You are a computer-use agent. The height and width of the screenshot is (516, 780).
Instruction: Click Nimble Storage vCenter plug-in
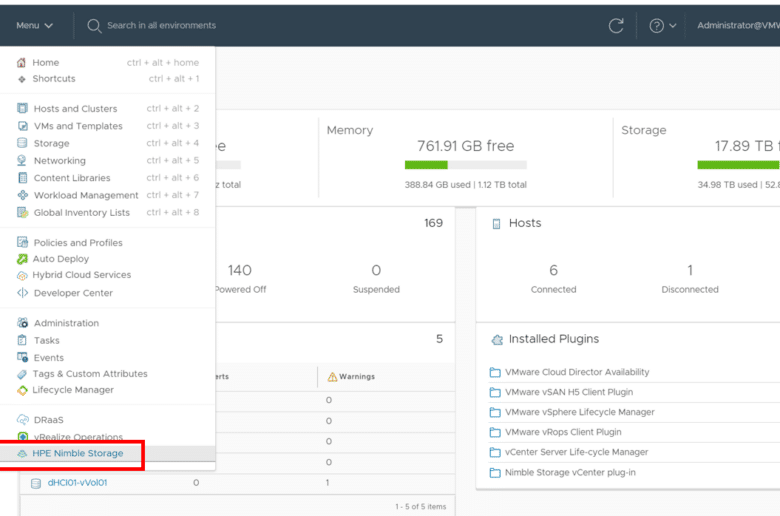coord(570,472)
